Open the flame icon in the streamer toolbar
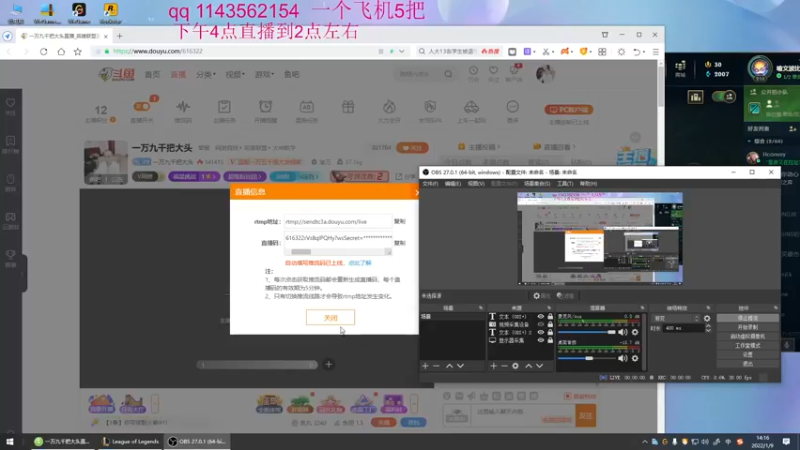The width and height of the screenshot is (800, 450). point(389,107)
